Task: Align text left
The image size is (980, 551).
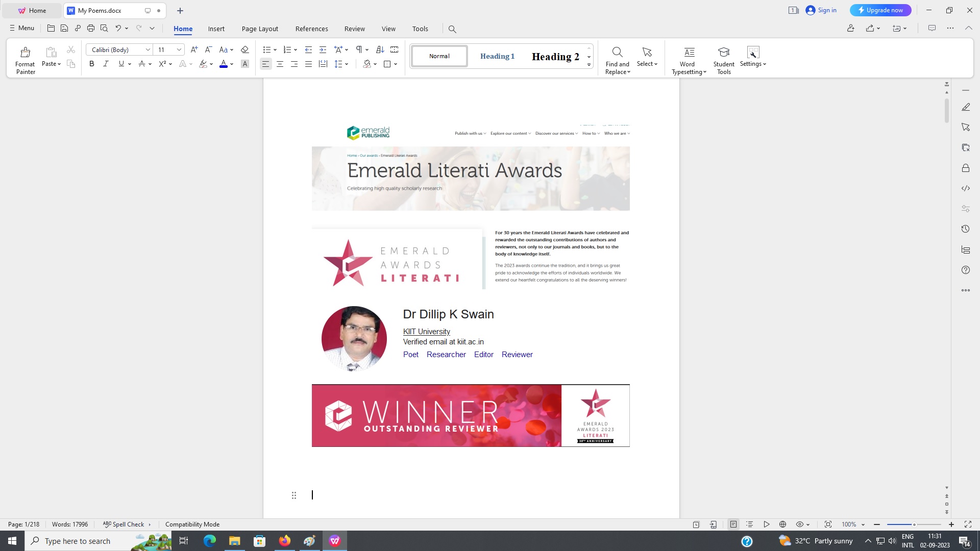Action: (265, 64)
